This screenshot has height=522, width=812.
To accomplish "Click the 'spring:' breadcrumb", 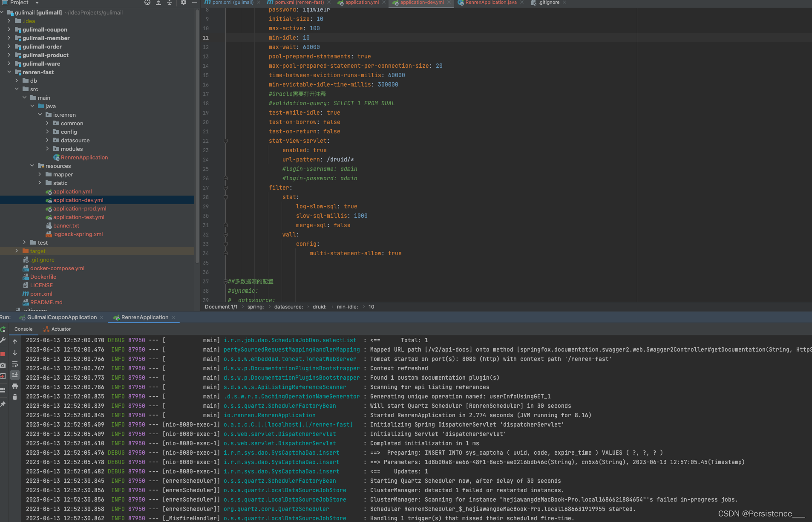I will 256,307.
